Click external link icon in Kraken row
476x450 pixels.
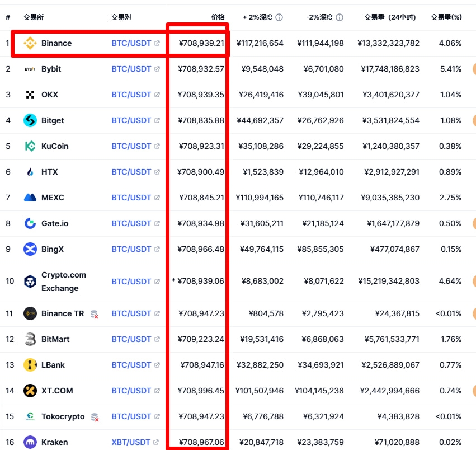(156, 442)
